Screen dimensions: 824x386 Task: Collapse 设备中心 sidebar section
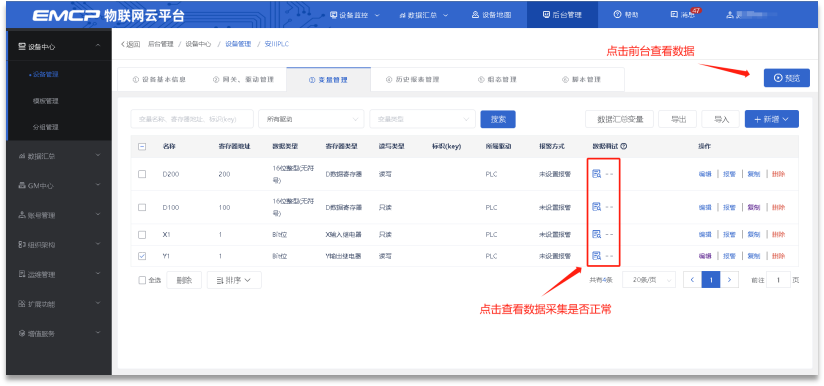click(59, 46)
